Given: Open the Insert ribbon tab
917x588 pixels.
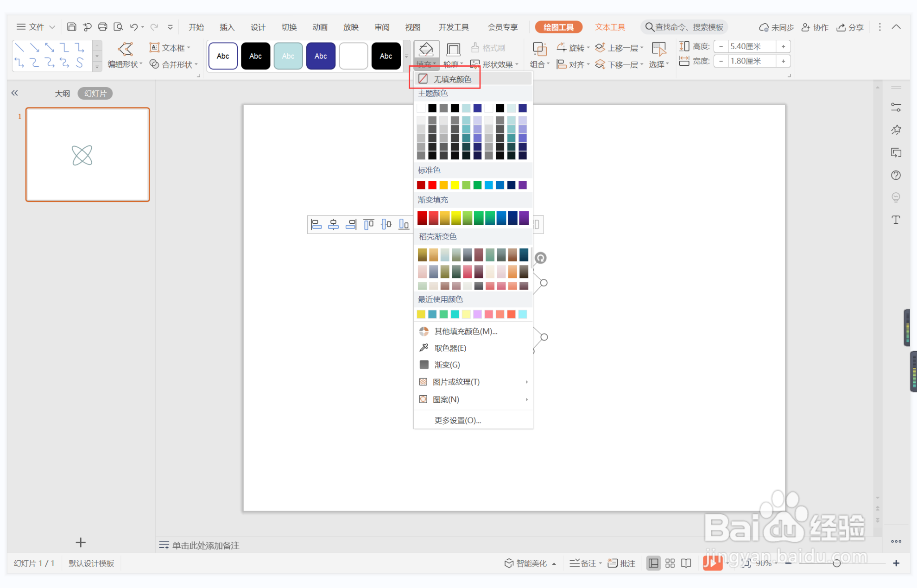Looking at the screenshot, I should [x=227, y=27].
